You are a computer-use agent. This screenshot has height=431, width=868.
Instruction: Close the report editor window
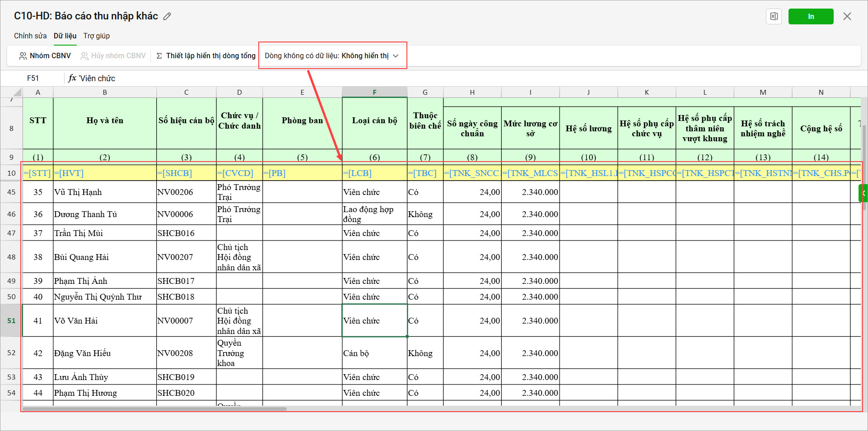[x=847, y=17]
